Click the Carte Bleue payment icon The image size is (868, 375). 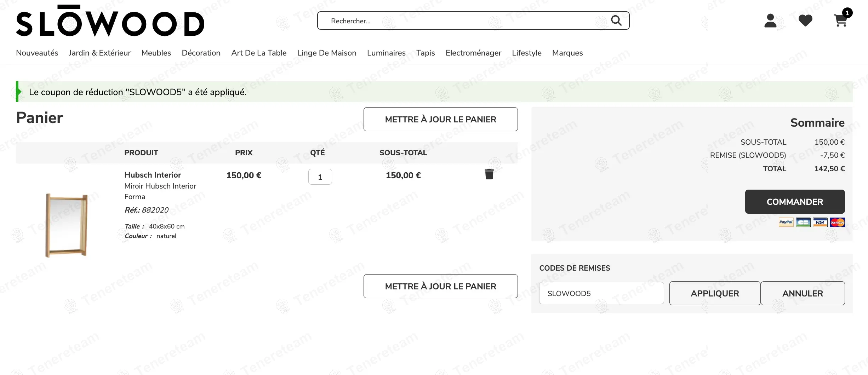point(803,222)
